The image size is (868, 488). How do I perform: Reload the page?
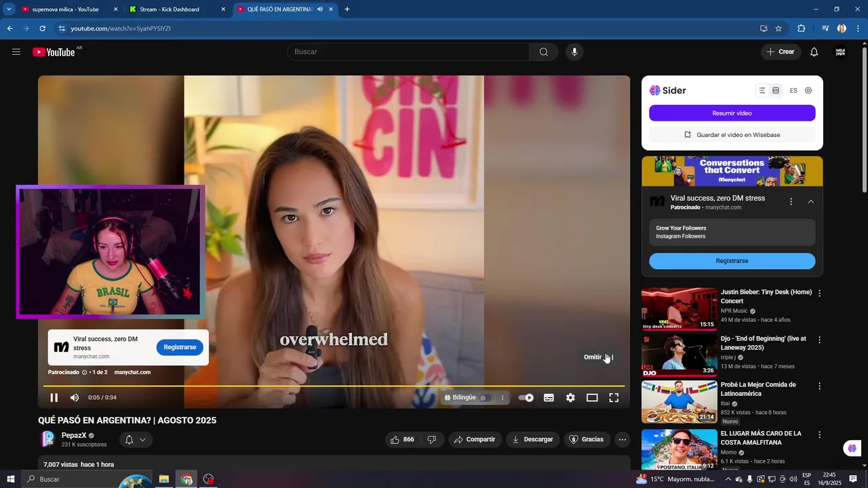[42, 28]
